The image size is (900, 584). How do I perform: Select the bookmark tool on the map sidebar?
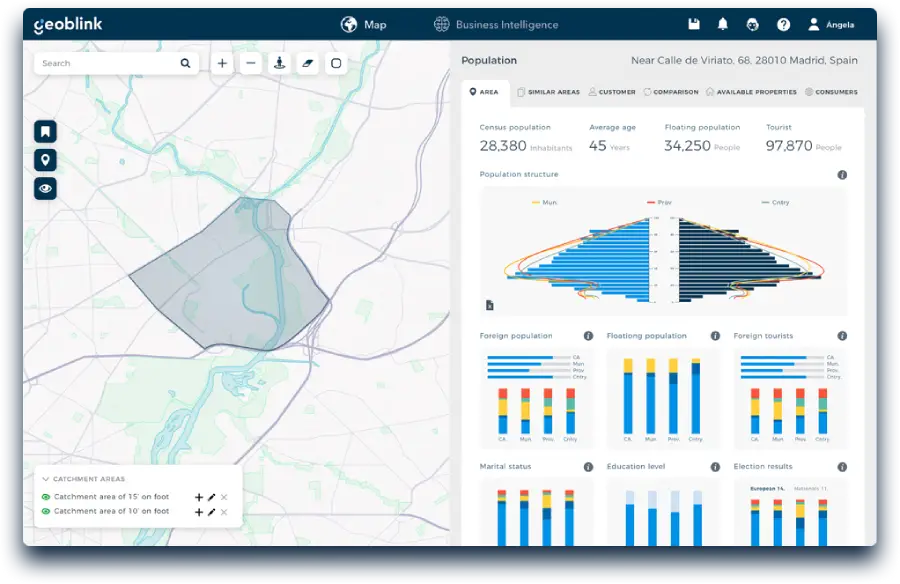pos(45,130)
